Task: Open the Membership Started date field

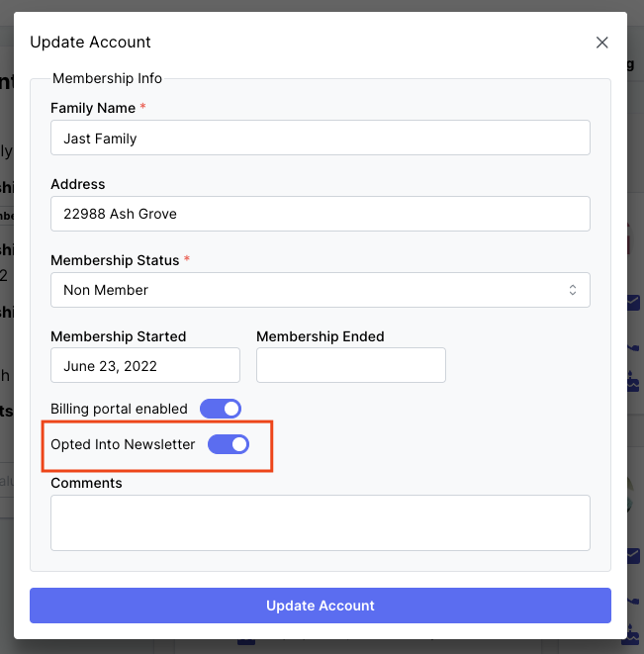Action: point(144,365)
